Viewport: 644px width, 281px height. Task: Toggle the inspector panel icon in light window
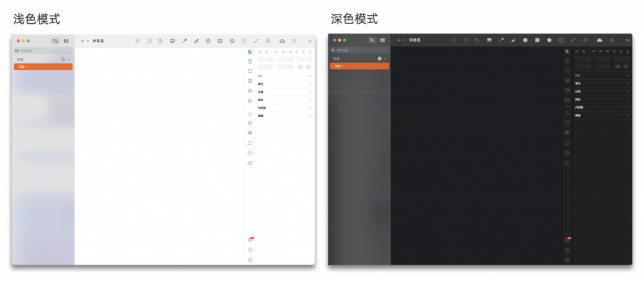[250, 52]
